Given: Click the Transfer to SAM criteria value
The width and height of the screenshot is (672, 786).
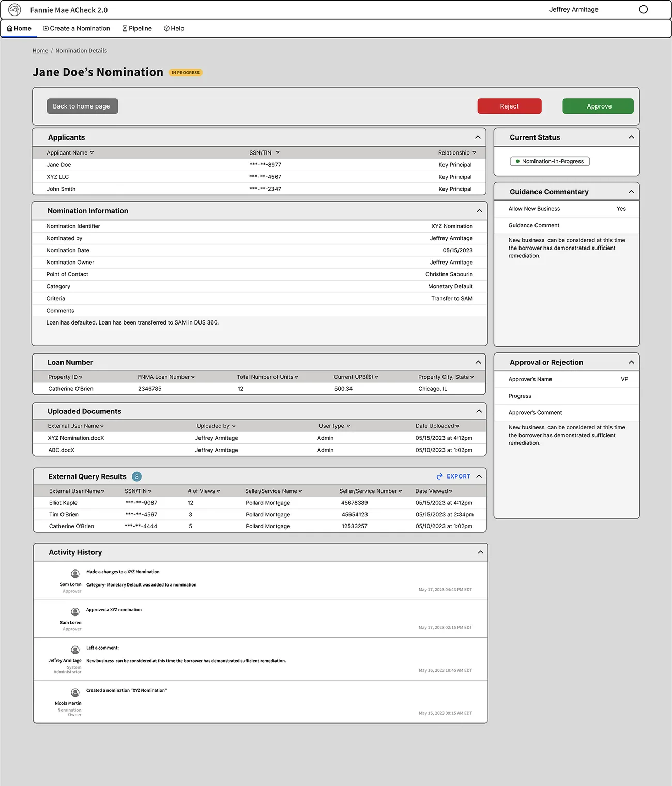Looking at the screenshot, I should pos(452,299).
